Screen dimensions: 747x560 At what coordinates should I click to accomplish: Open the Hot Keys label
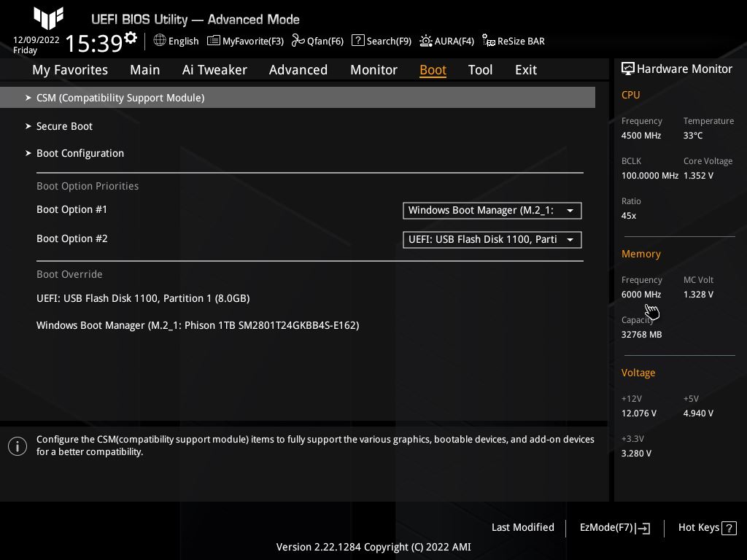[698, 527]
